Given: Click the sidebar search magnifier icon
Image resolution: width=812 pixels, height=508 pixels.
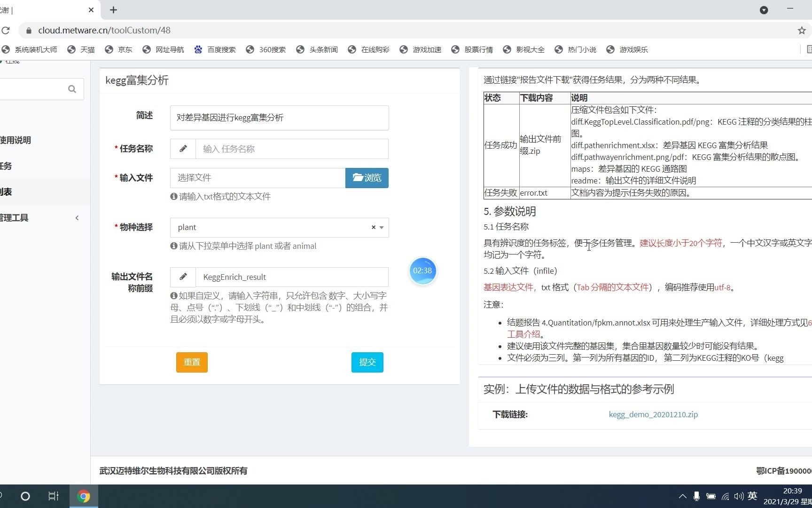Looking at the screenshot, I should (72, 89).
